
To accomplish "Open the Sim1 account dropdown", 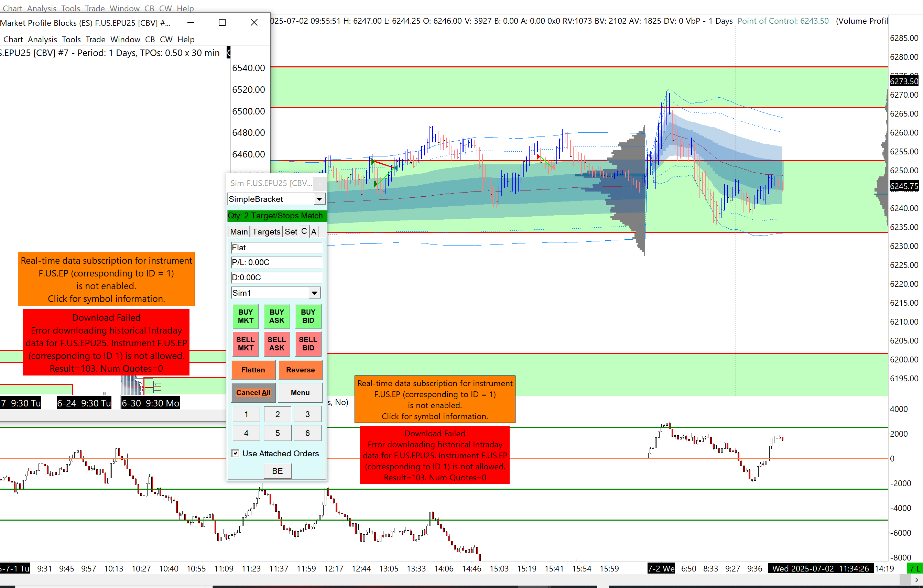I will coord(314,293).
